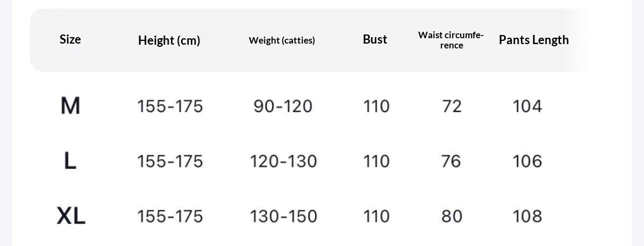Image resolution: width=644 pixels, height=246 pixels.
Task: Select the M size row label
Action: click(70, 106)
